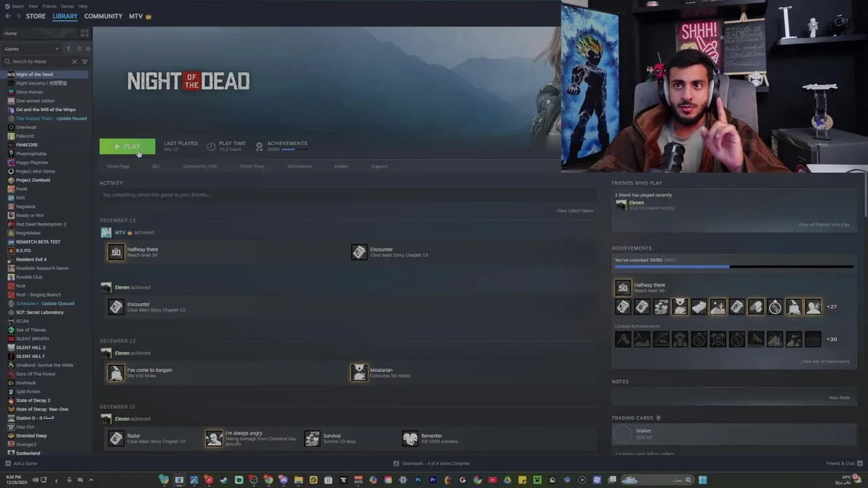The image size is (868, 488).
Task: Switch to the COMMUNITY tab
Action: click(x=103, y=16)
